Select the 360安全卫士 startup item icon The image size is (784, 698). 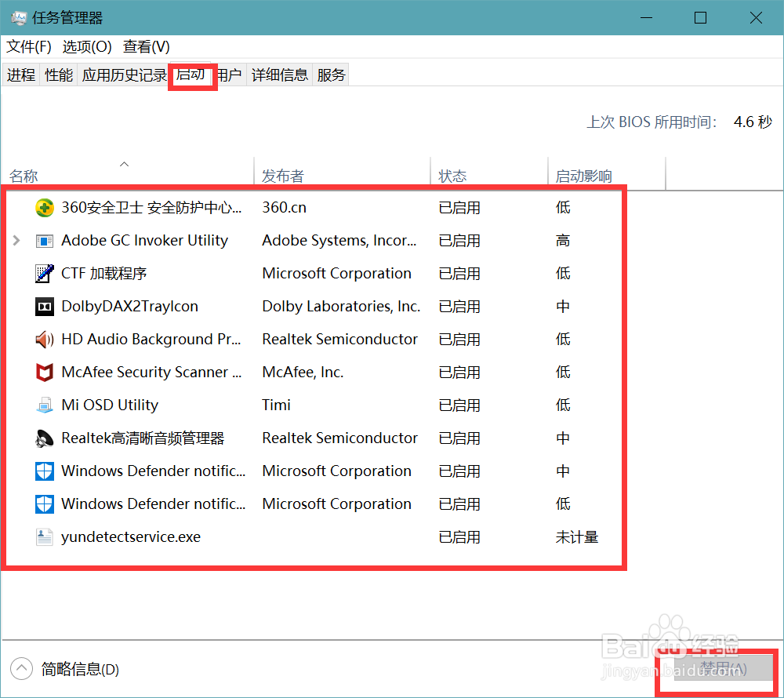coord(45,207)
